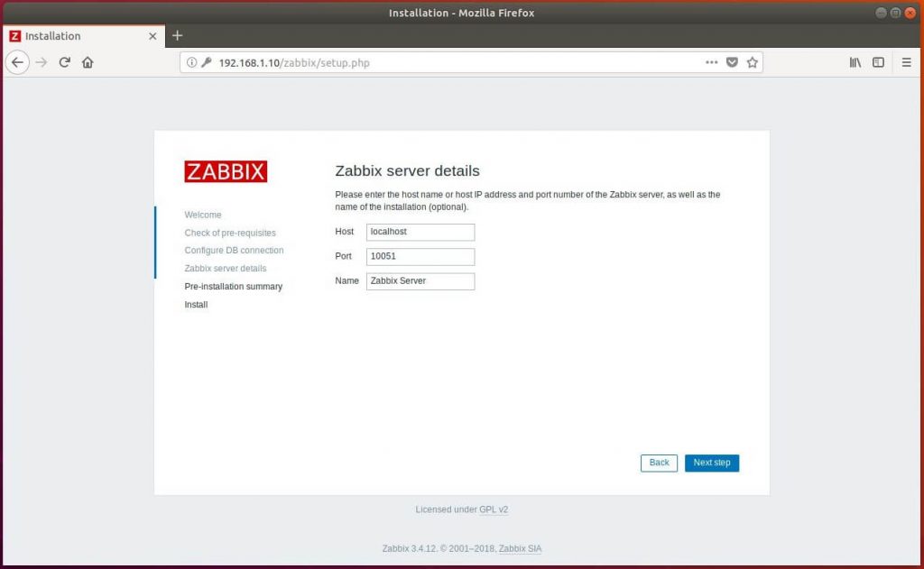Click the Next step button
The image size is (924, 569).
712,463
